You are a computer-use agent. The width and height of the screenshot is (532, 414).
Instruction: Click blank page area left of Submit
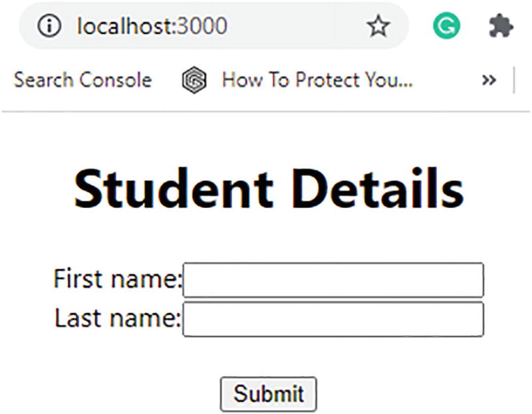(x=133, y=394)
